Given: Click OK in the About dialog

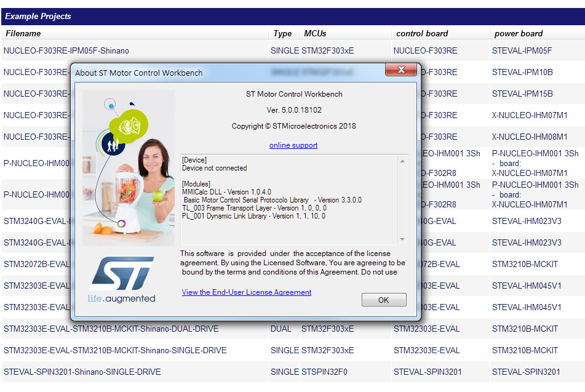Looking at the screenshot, I should (x=383, y=300).
